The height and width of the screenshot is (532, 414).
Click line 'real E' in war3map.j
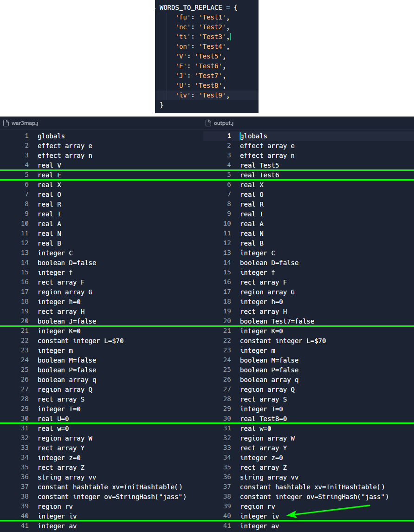(49, 175)
